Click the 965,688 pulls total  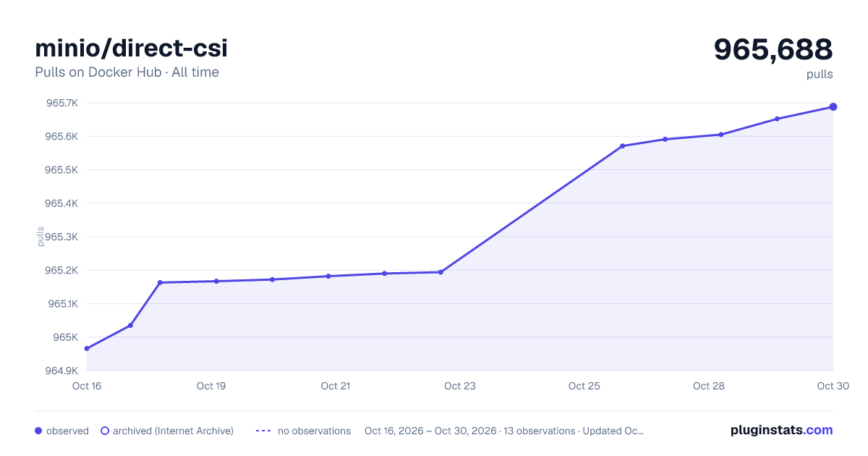coord(773,49)
